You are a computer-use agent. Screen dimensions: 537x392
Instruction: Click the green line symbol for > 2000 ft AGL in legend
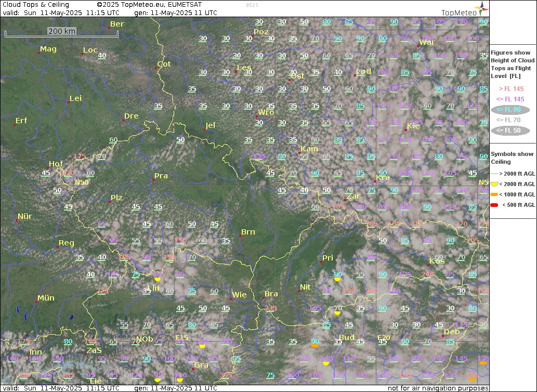pyautogui.click(x=494, y=174)
